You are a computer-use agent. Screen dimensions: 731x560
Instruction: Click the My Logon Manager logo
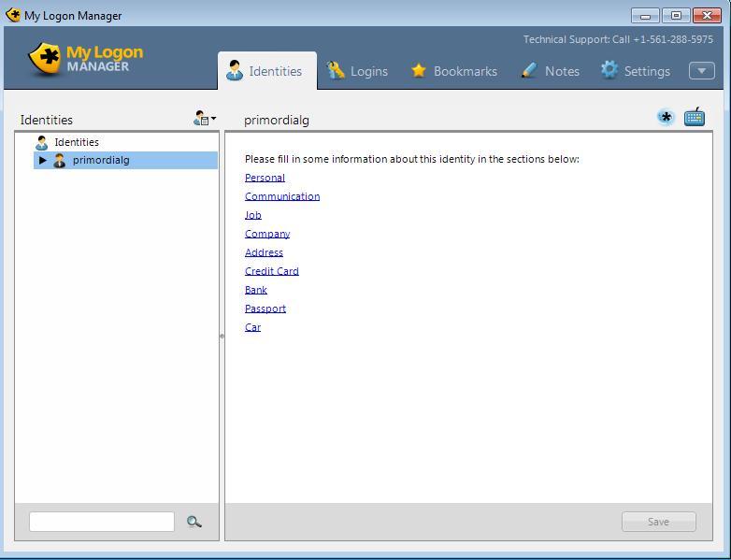[x=86, y=58]
